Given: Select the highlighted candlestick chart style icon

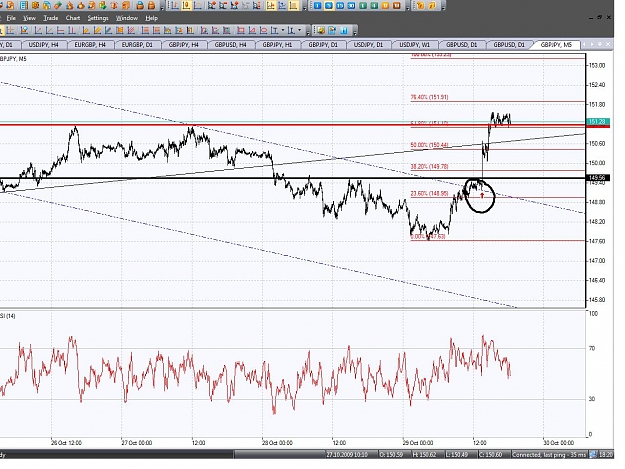Looking at the screenshot, I should pyautogui.click(x=186, y=6).
